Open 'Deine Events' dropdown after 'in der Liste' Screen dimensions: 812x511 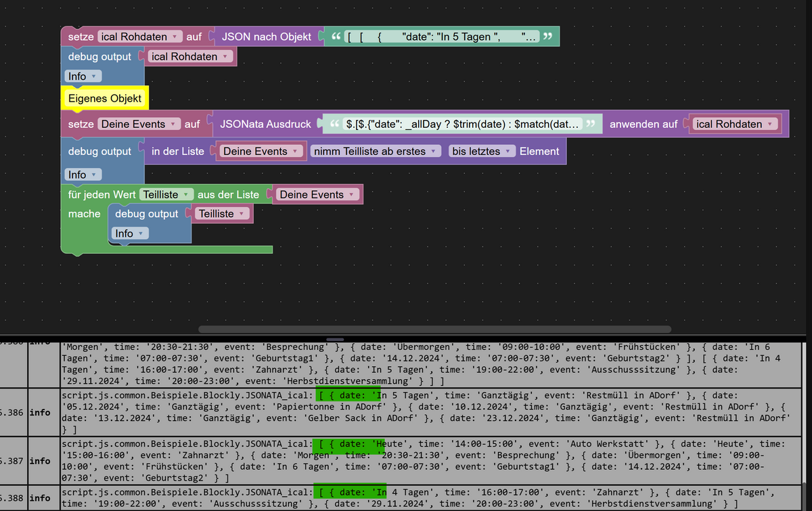pos(261,152)
